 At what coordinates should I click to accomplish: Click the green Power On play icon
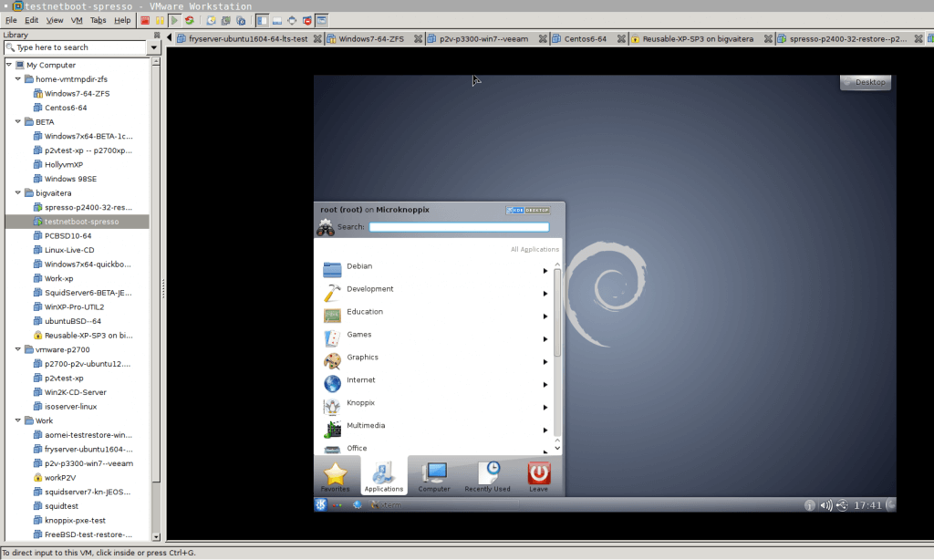(174, 20)
